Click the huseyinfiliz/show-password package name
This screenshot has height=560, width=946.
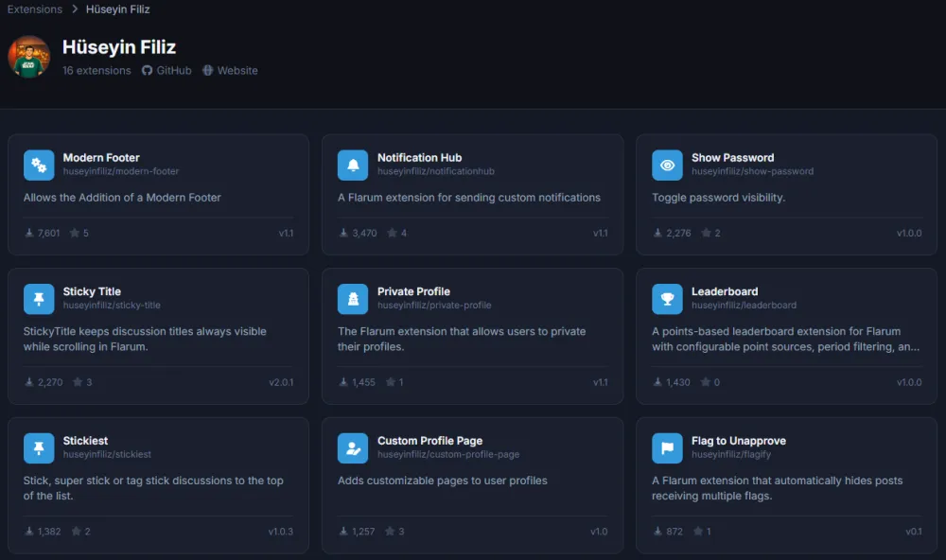(x=752, y=171)
